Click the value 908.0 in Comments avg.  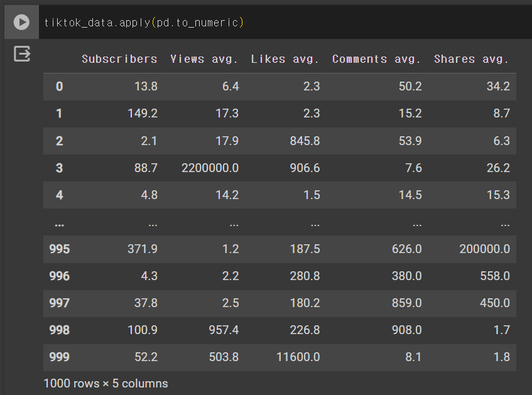[x=407, y=330]
